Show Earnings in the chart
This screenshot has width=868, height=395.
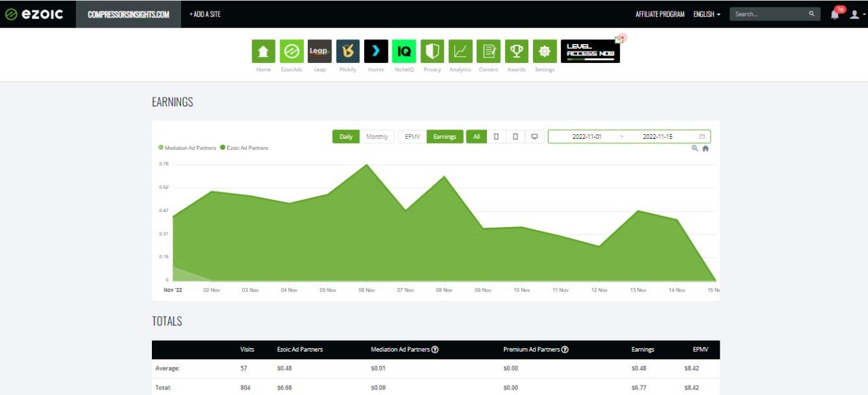point(445,137)
